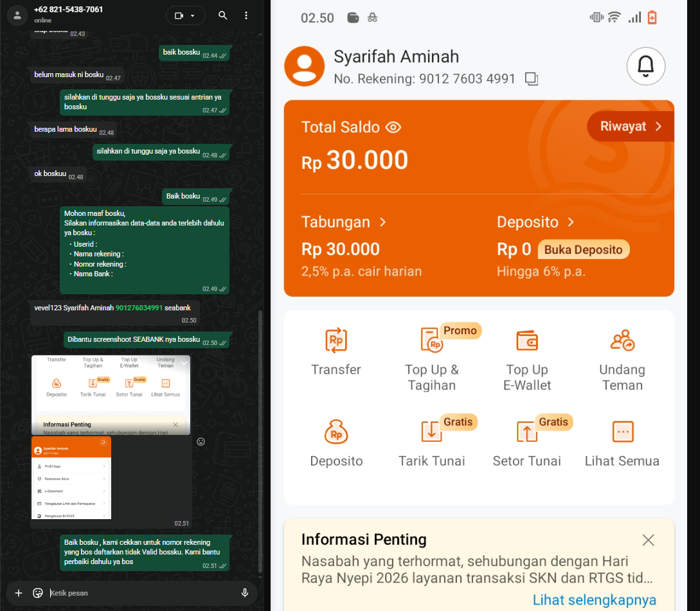The image size is (700, 611).
Task: Click the Promo badge on Top Up & Tagihan
Action: pos(460,331)
